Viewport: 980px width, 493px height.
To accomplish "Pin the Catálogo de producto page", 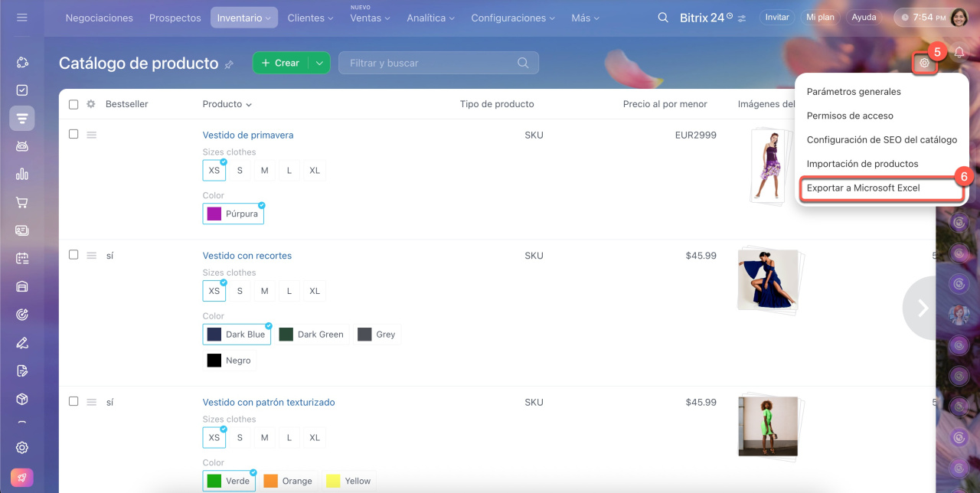I will click(229, 65).
